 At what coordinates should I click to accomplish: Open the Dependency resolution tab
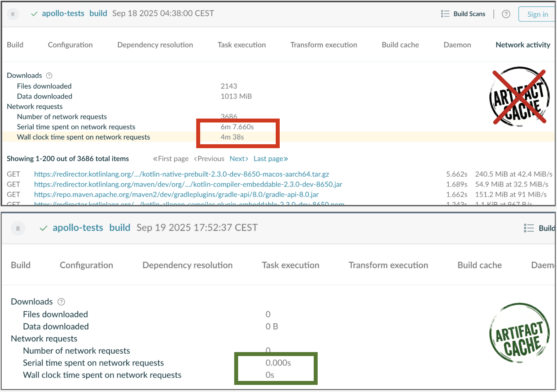point(155,45)
